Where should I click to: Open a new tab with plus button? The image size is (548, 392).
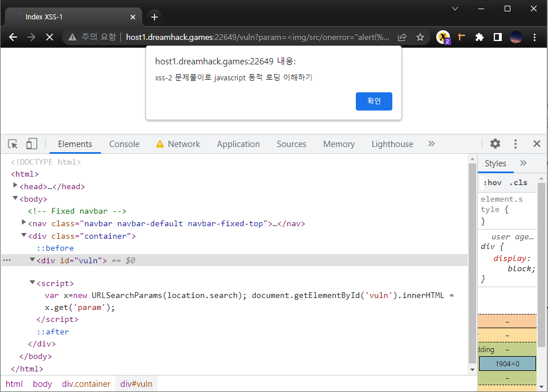155,17
